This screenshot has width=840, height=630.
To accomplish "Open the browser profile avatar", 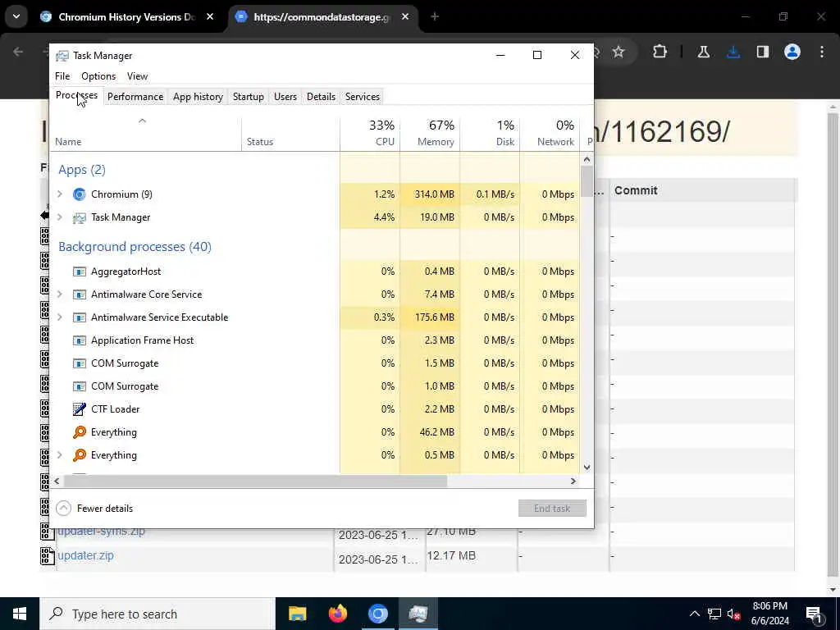I will tap(792, 52).
